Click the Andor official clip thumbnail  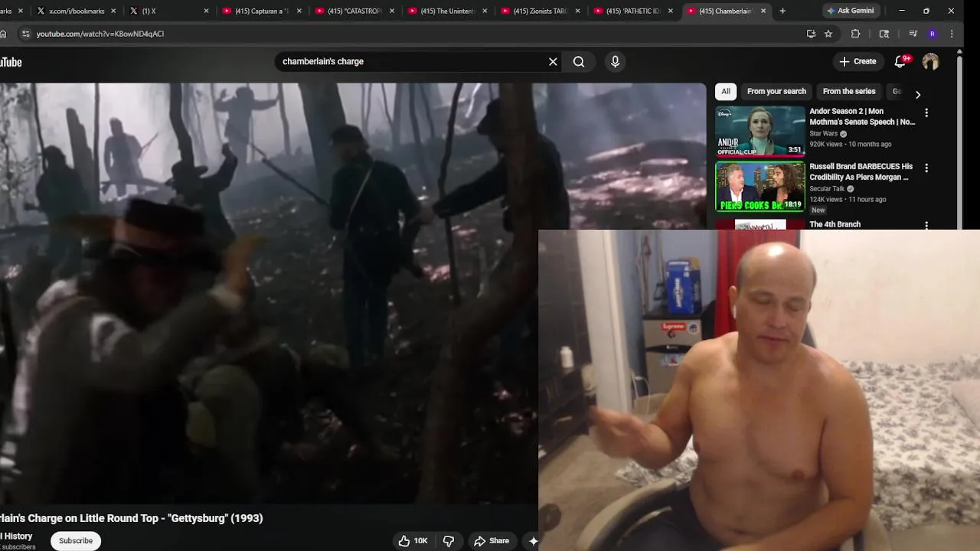tap(759, 131)
